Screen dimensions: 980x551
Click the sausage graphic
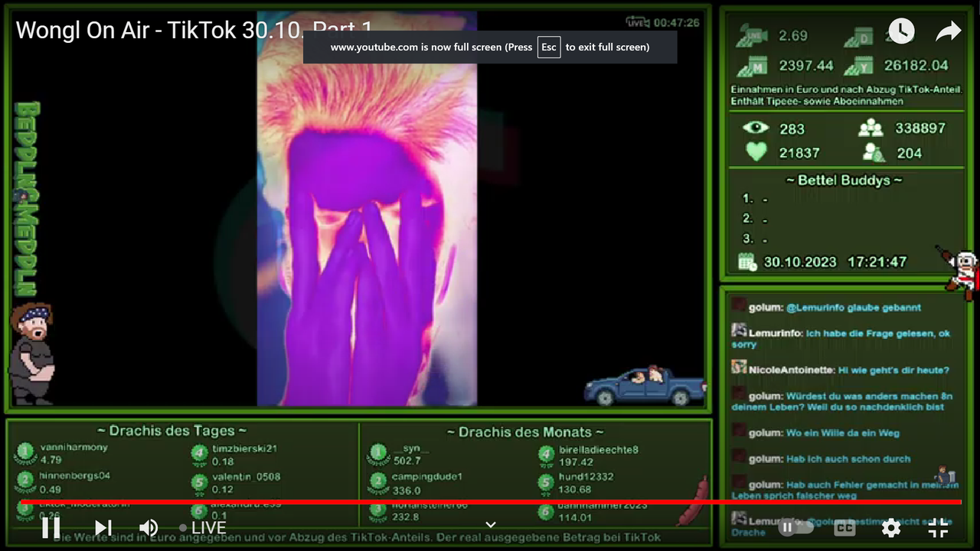coord(692,501)
